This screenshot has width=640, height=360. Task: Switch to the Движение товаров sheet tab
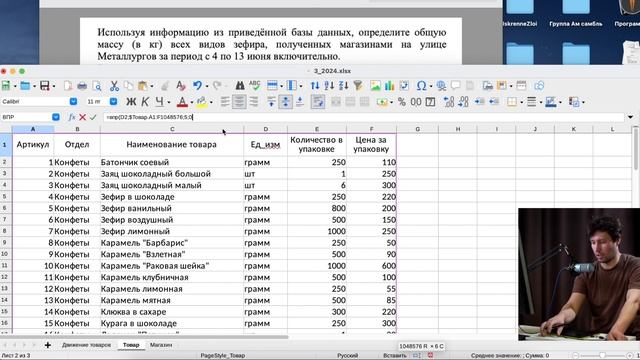pyautogui.click(x=87, y=345)
